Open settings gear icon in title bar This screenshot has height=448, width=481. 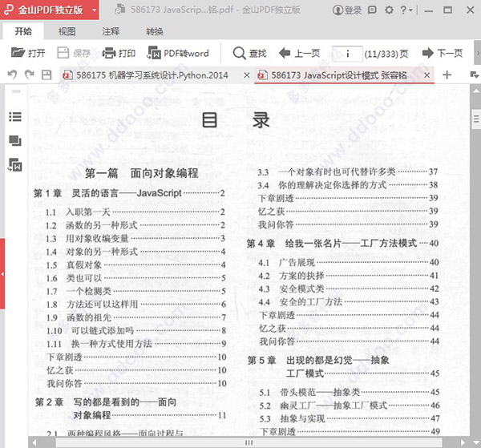click(x=389, y=10)
